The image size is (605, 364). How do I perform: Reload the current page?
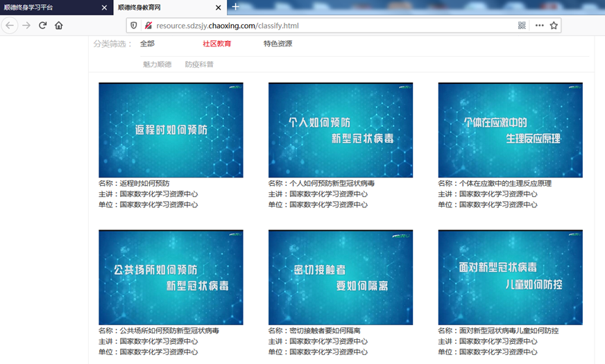[x=43, y=25]
